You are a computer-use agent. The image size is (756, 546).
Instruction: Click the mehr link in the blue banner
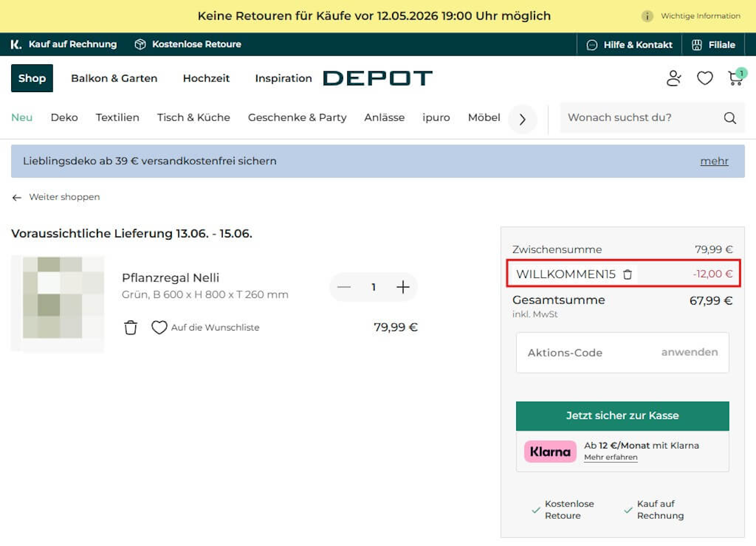pos(714,161)
